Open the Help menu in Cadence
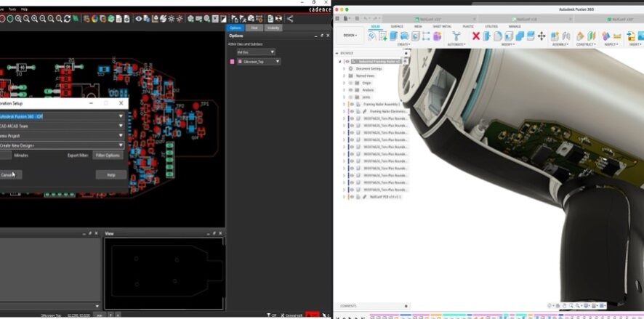The height and width of the screenshot is (319, 644). pyautogui.click(x=24, y=9)
